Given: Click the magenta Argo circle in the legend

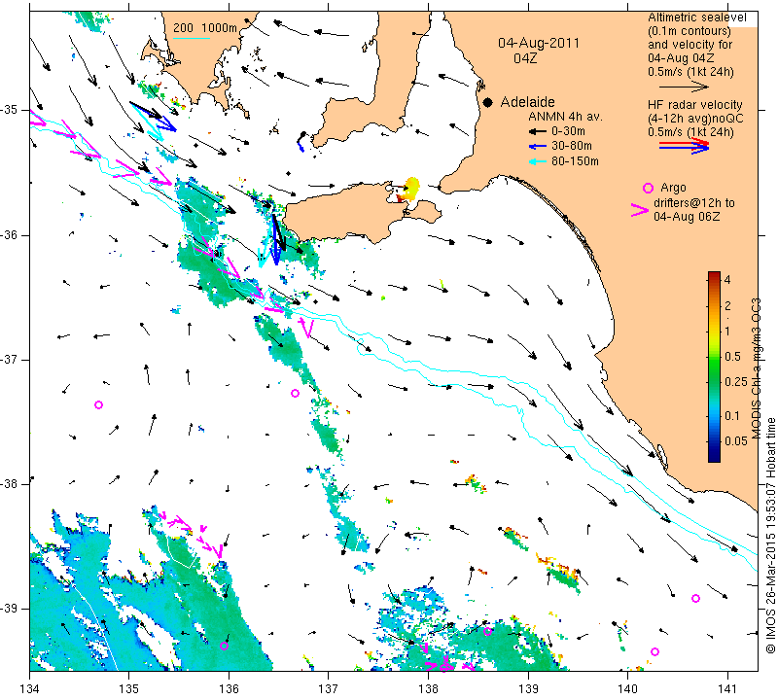Looking at the screenshot, I should [648, 188].
